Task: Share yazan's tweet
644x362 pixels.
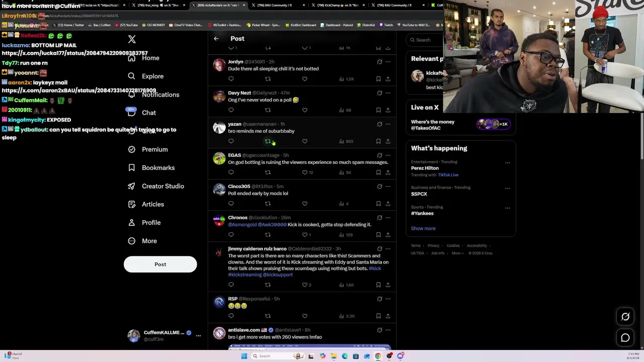Action: (388, 141)
